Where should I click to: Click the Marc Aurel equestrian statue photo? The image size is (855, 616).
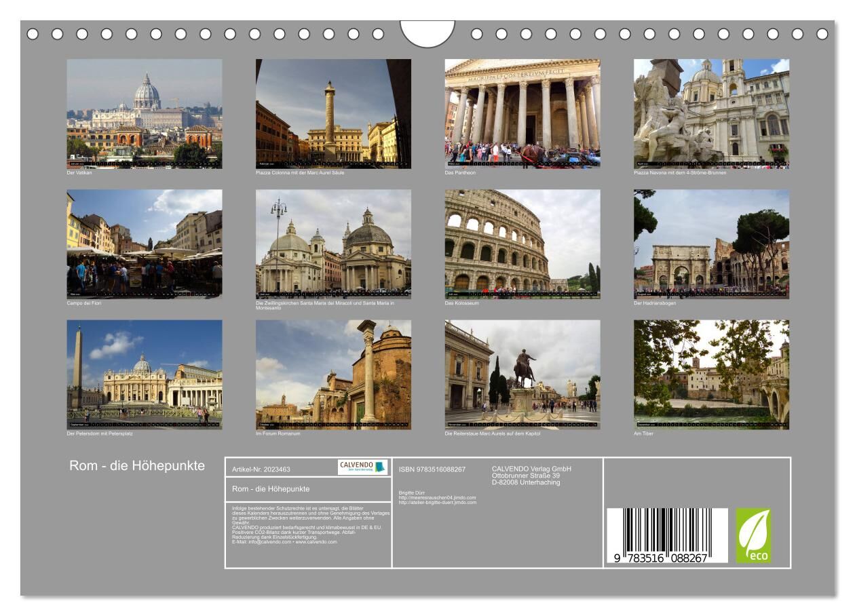(522, 374)
